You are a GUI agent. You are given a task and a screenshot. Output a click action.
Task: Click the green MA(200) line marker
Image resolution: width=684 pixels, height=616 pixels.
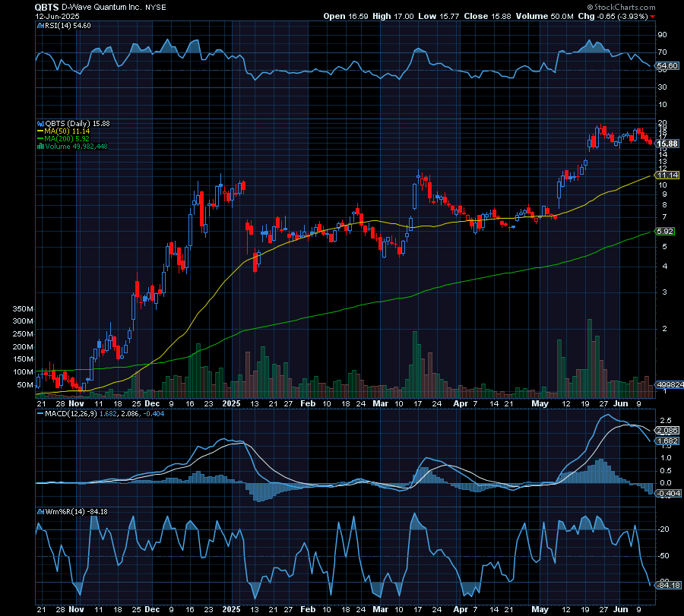(x=40, y=138)
